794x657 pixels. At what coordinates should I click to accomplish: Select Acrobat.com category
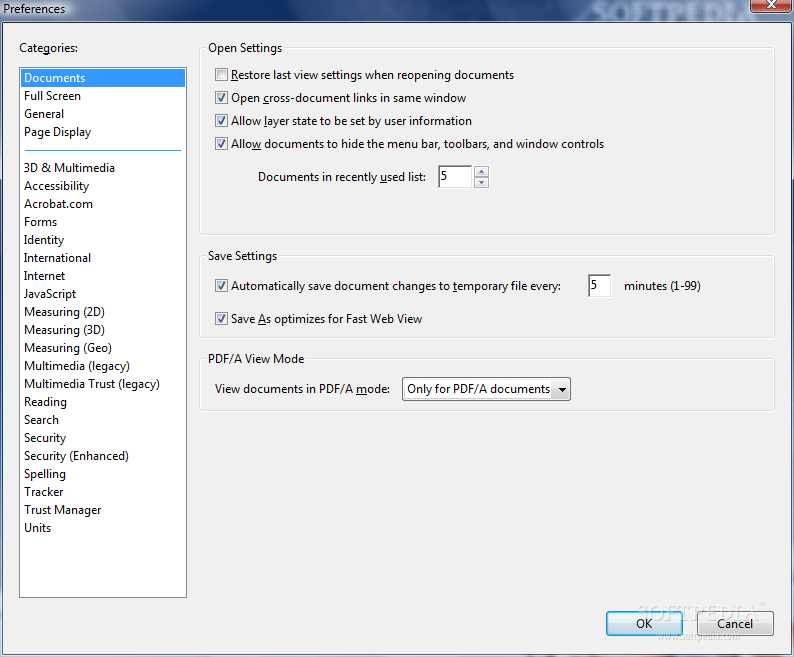[x=103, y=204]
